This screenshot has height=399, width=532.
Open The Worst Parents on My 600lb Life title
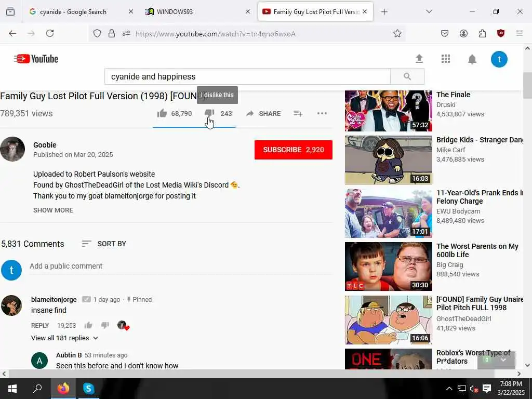[x=477, y=250]
